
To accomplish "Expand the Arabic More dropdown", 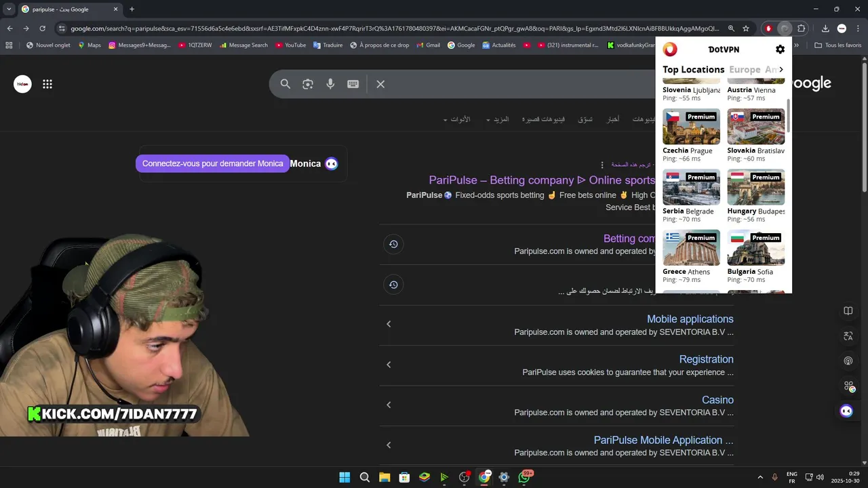I will (x=497, y=119).
